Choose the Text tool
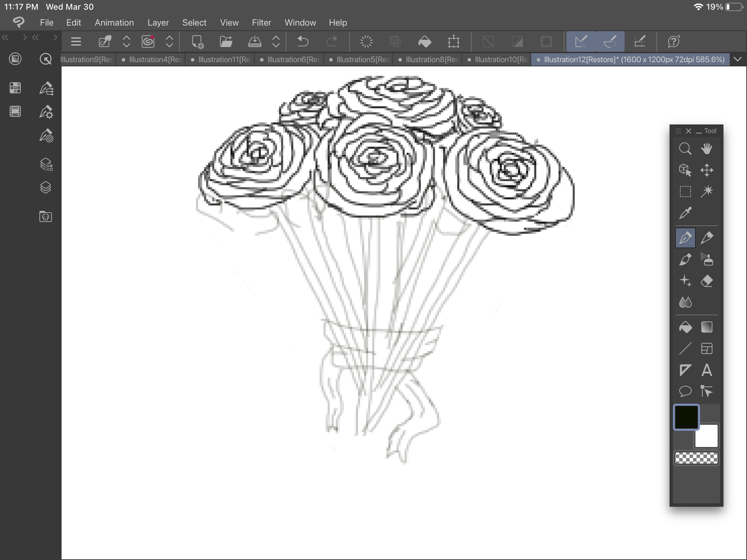This screenshot has width=747, height=560. [x=707, y=370]
